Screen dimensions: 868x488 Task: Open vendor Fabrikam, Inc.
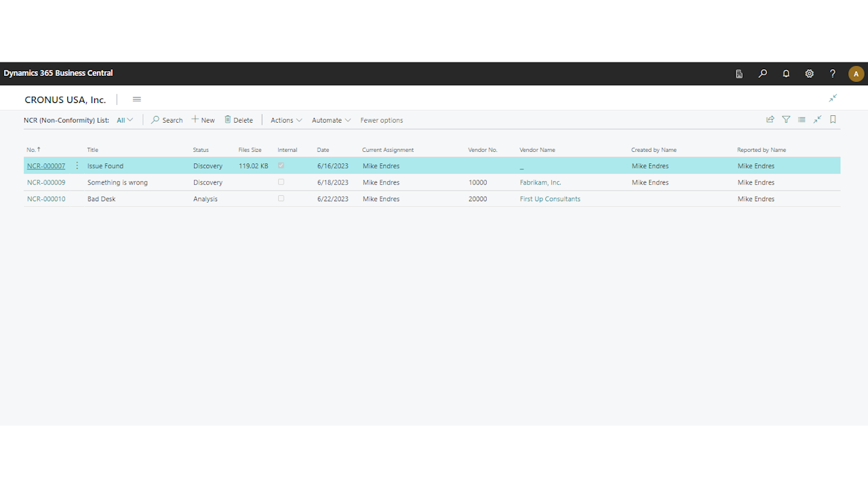540,182
